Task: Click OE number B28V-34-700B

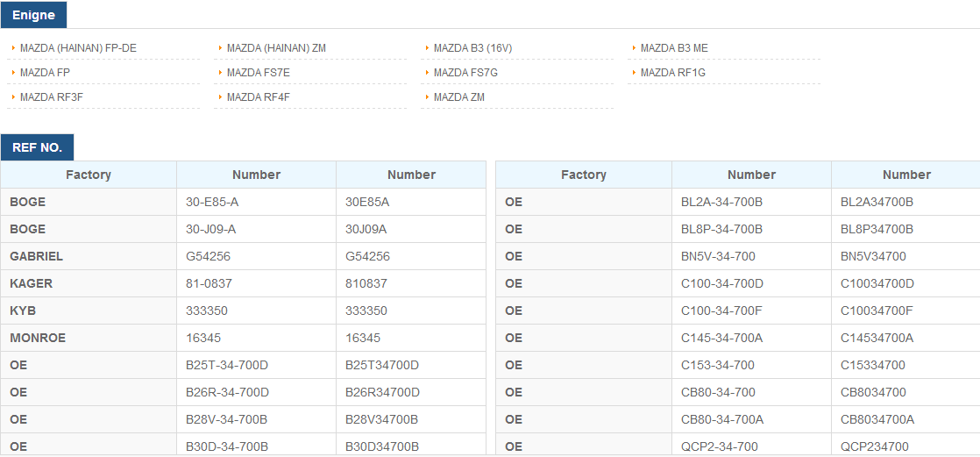Action: coord(227,419)
